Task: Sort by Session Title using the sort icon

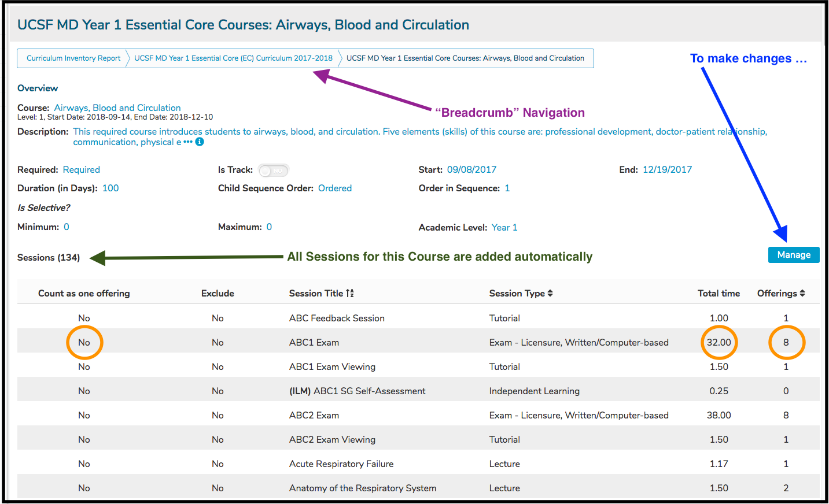Action: (350, 293)
